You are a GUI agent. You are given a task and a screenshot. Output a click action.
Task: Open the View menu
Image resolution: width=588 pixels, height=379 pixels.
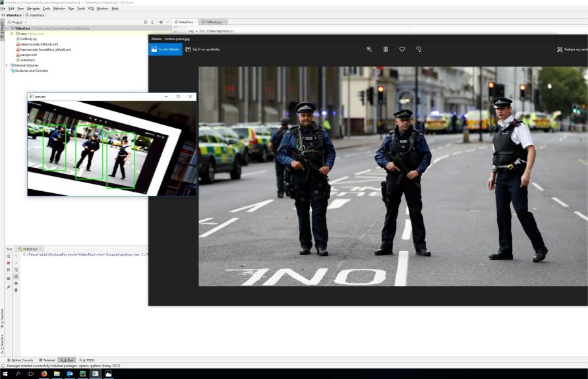20,9
